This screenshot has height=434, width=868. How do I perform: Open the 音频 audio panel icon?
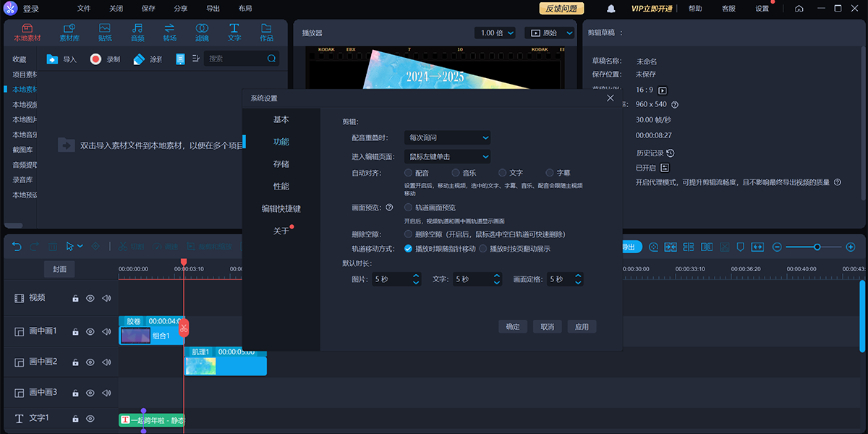click(x=137, y=32)
